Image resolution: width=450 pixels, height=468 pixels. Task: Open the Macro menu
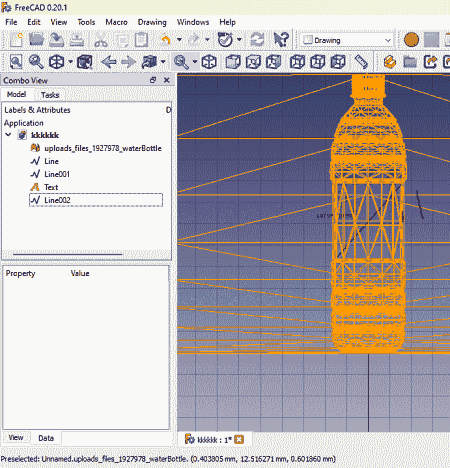pyautogui.click(x=116, y=22)
